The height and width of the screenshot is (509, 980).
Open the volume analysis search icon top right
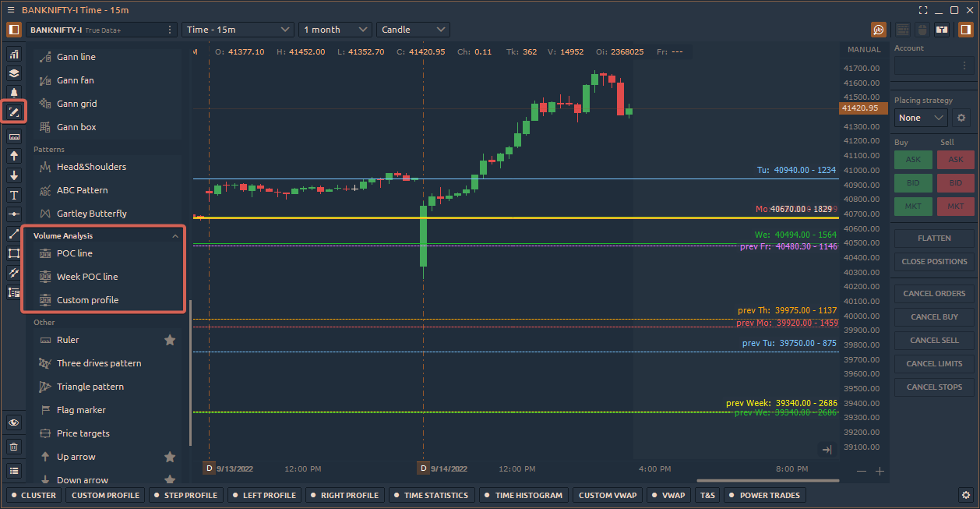[879, 29]
